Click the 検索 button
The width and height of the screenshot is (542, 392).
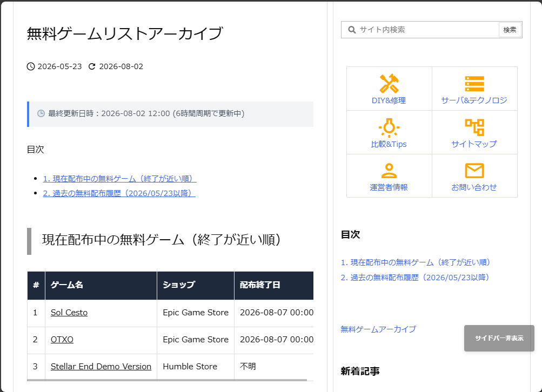(510, 30)
